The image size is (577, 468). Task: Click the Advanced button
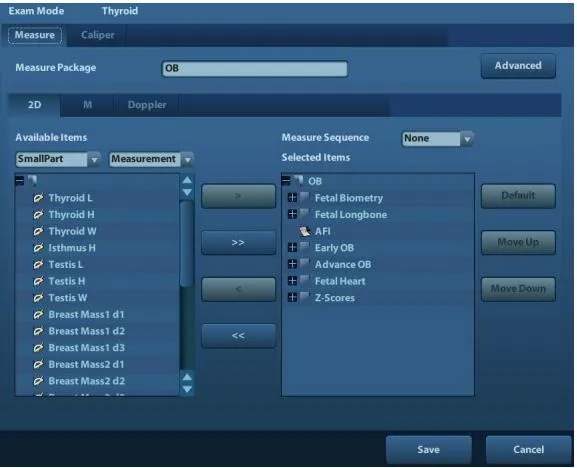pyautogui.click(x=518, y=66)
